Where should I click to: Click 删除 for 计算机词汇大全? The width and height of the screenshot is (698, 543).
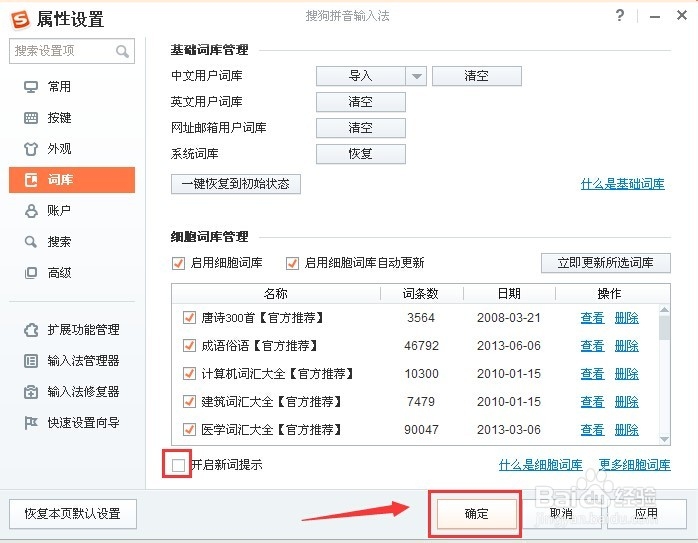(626, 373)
